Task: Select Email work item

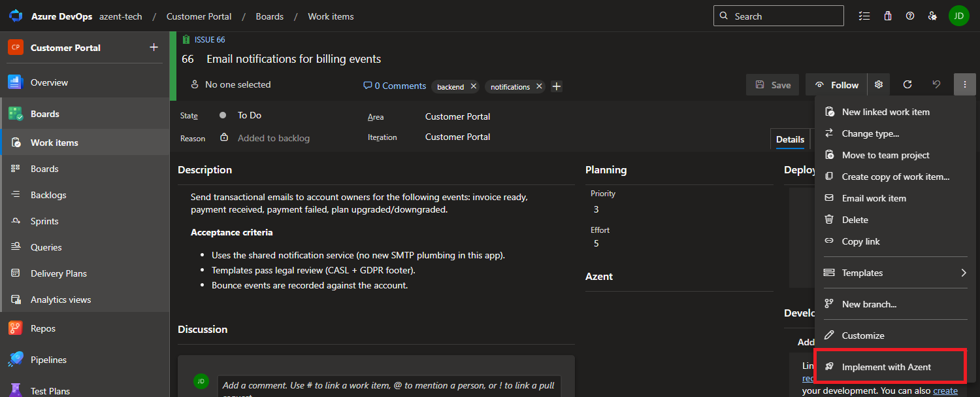Action: 895,198
